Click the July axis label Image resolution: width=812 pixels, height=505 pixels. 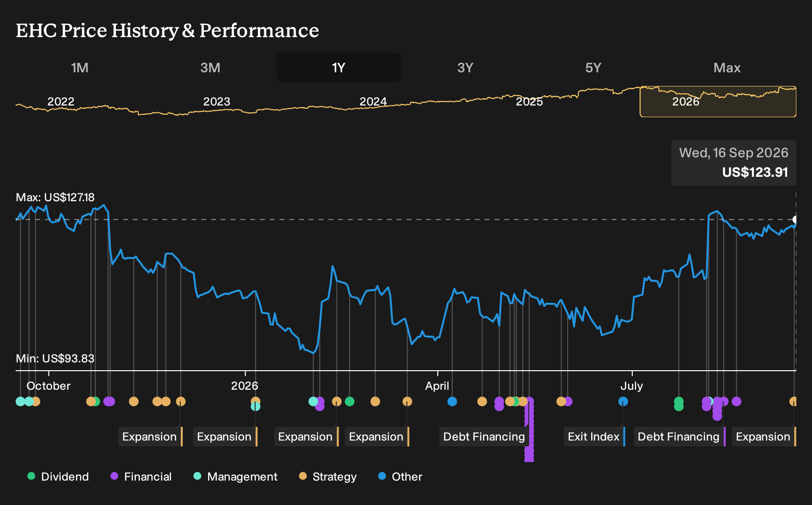pyautogui.click(x=632, y=386)
